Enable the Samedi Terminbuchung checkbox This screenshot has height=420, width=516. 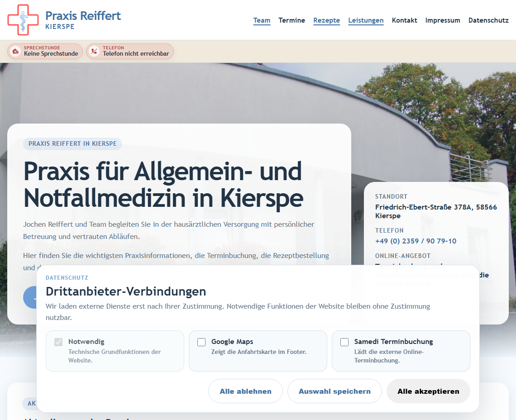[x=344, y=342]
